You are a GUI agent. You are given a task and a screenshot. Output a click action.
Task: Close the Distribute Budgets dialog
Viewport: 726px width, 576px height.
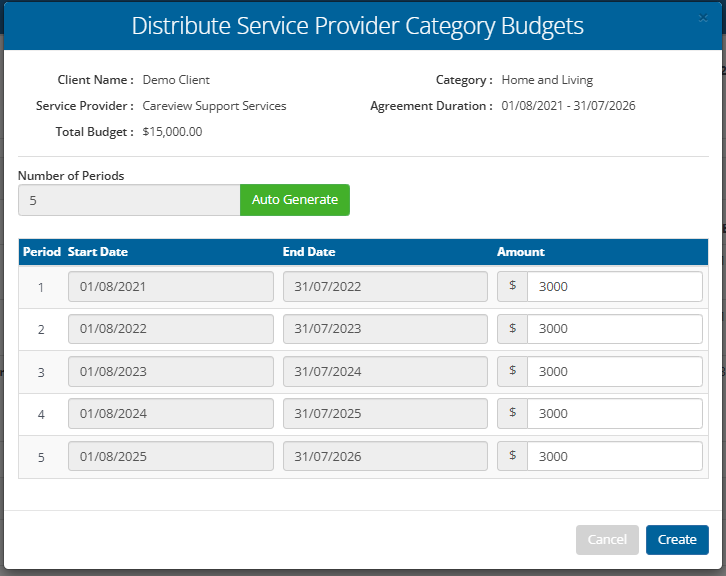pos(702,18)
